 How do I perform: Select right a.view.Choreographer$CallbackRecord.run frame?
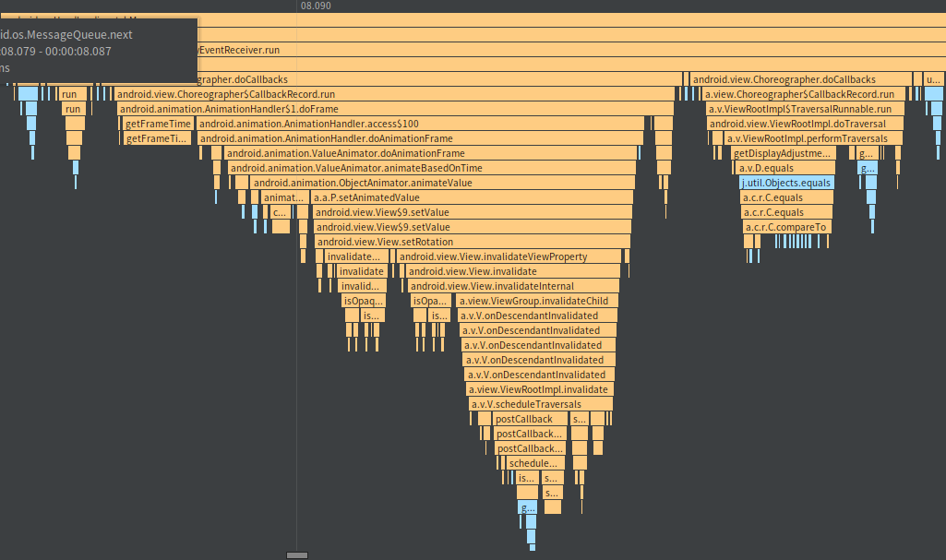click(x=804, y=94)
